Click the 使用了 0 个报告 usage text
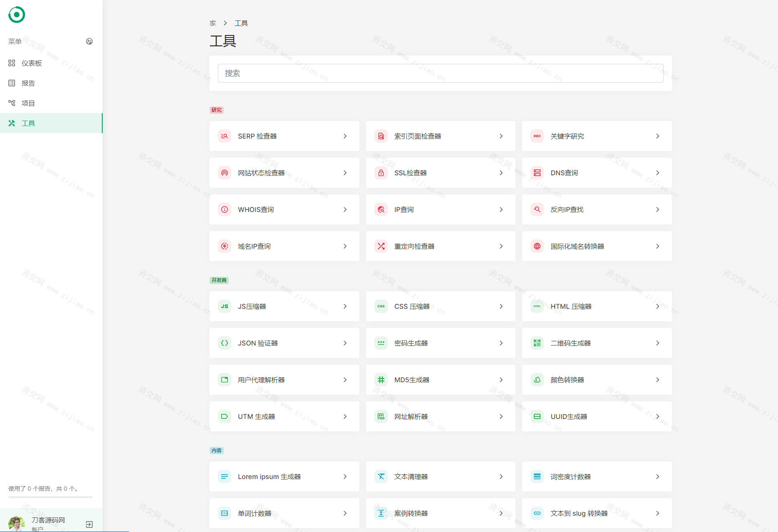Image resolution: width=778 pixels, height=532 pixels. coord(43,488)
